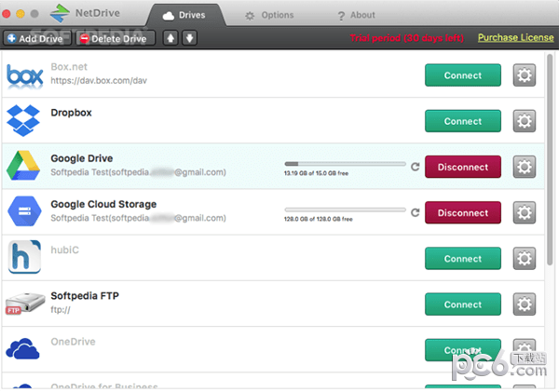Move selected drive up with arrow
This screenshot has height=392, width=559.
click(170, 38)
